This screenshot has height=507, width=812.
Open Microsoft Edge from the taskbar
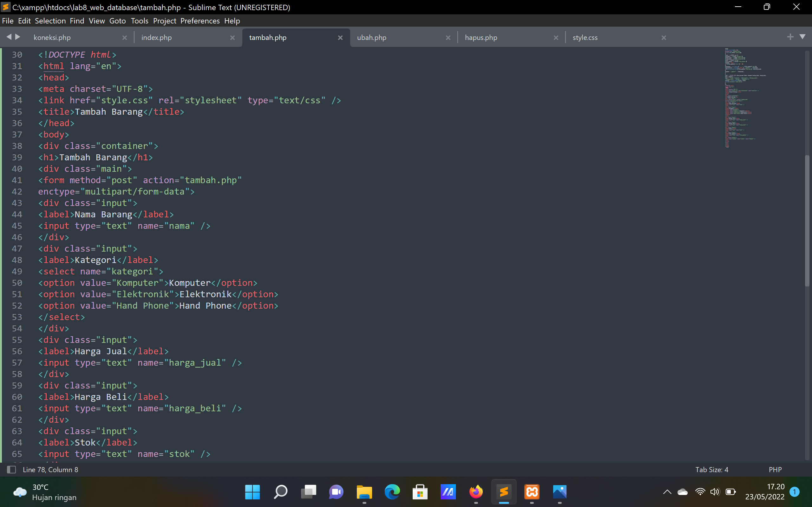coord(392,492)
